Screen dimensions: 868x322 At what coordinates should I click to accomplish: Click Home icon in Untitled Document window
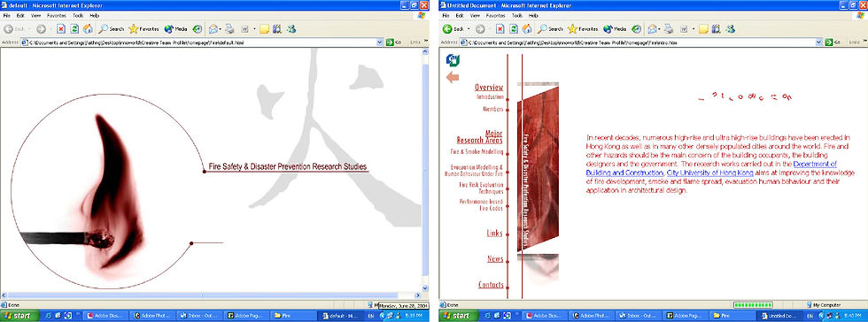[527, 29]
